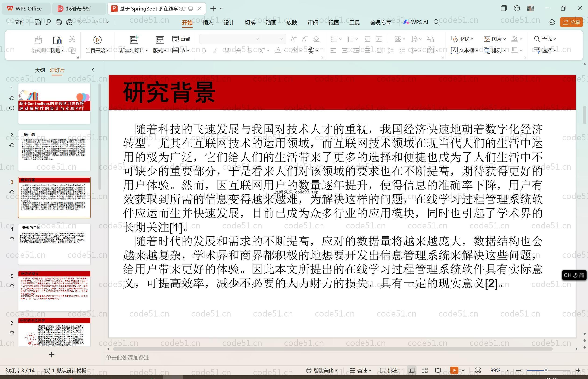Viewport: 588px width, 379px height.
Task: Click the text highlight color swatch
Action: [x=294, y=50]
